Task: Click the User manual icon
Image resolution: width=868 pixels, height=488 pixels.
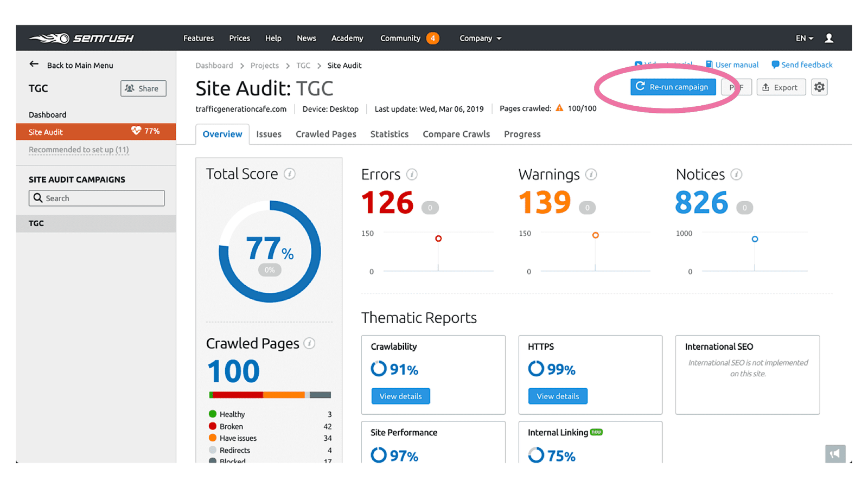Action: (x=710, y=65)
